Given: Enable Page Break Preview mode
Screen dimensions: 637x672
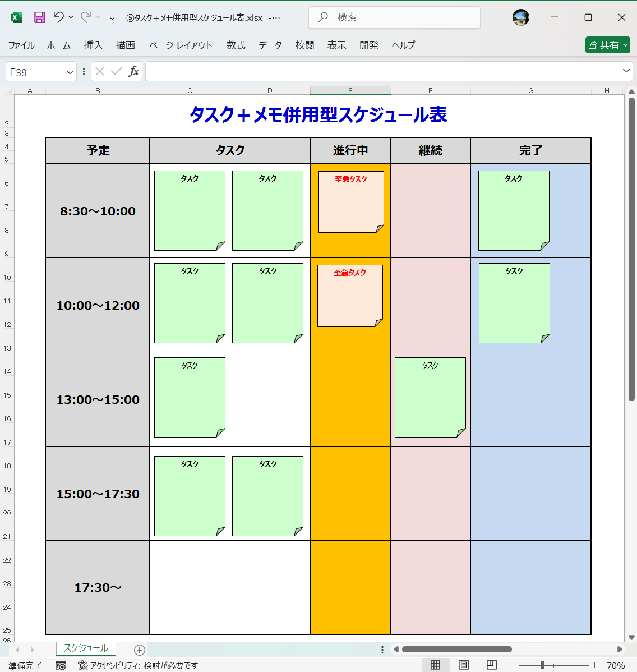Looking at the screenshot, I should pos(490,665).
